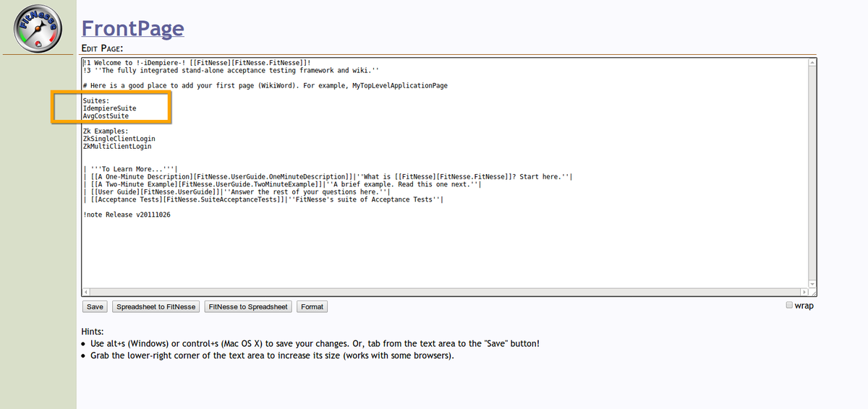Click the '!note Release v20111026' line
The width and height of the screenshot is (868, 409).
(x=127, y=215)
